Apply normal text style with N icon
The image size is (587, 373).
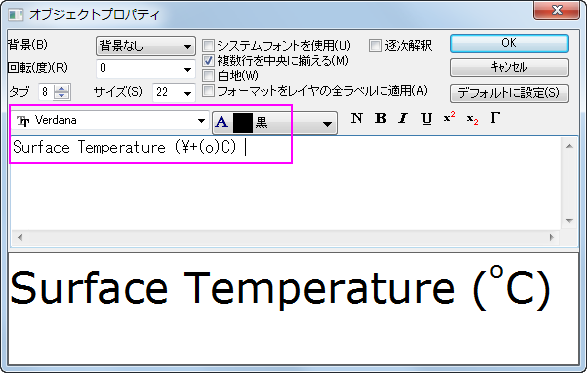pos(356,118)
